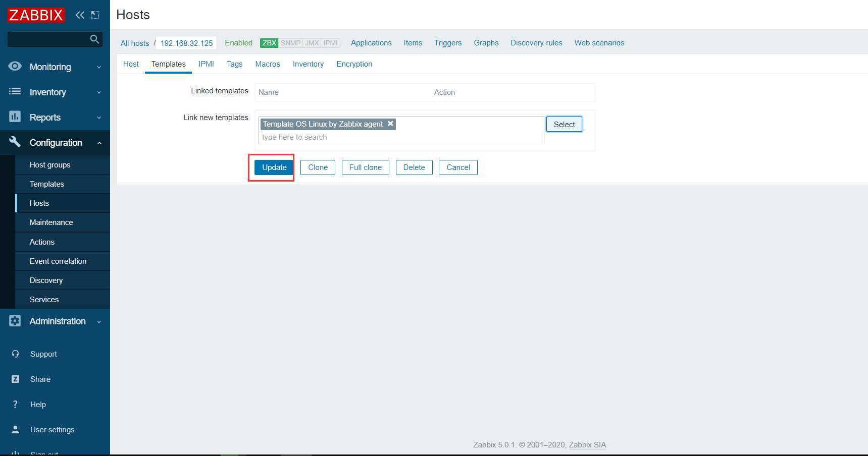
Task: Open Hosts in Configuration menu
Action: pos(63,203)
